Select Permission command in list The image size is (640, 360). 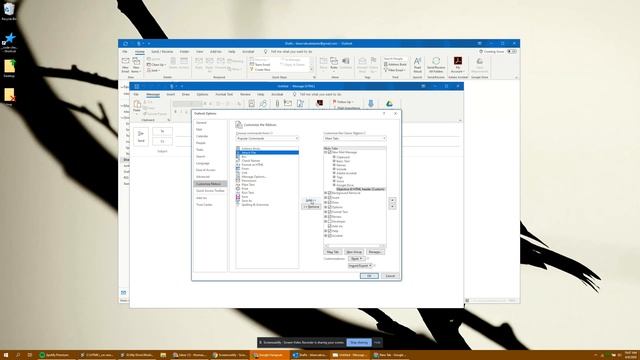[x=267, y=180]
